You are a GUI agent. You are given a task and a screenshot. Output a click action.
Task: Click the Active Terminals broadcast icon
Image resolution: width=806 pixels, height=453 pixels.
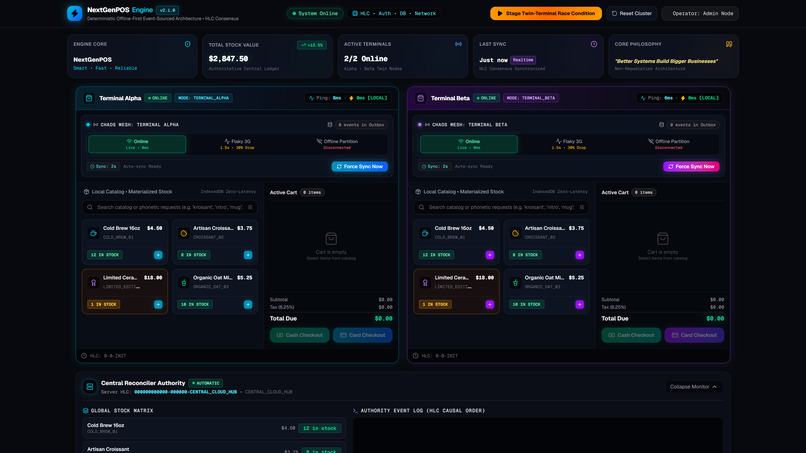coord(458,44)
